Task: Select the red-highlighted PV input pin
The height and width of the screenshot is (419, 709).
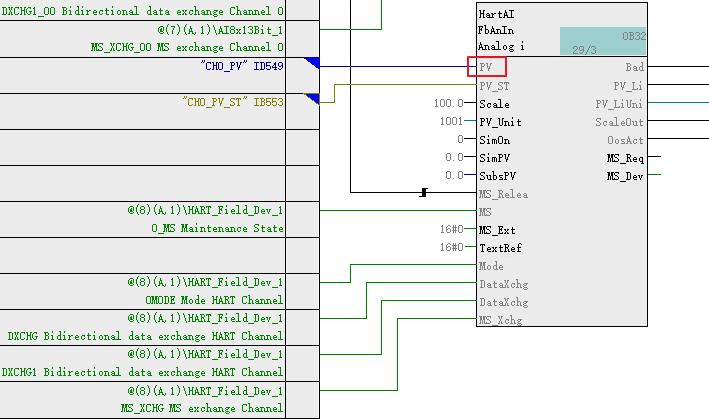Action: pos(486,67)
